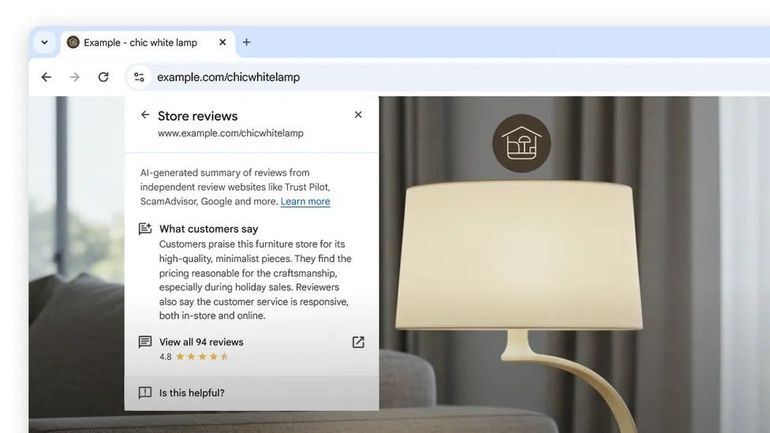
Task: Click the round store logo badge
Action: click(x=522, y=143)
